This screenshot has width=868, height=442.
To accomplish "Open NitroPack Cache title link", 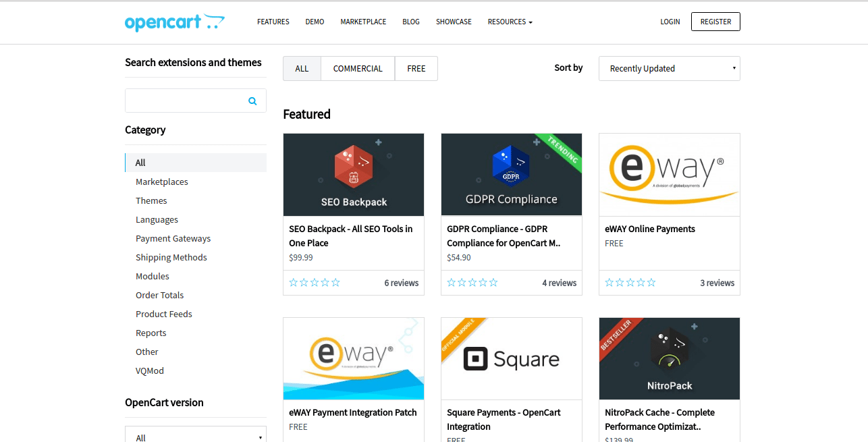I will pos(659,420).
